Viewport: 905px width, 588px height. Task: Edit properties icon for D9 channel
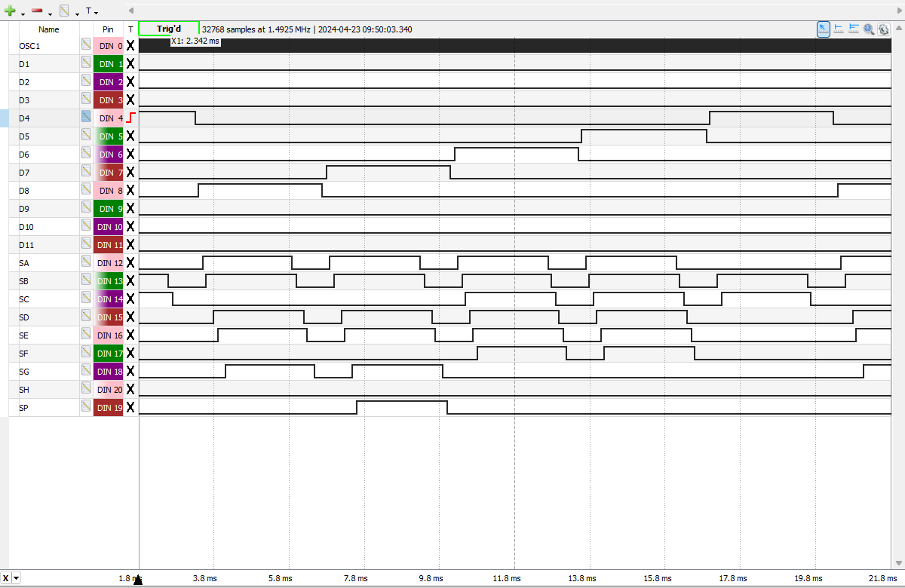(86, 208)
